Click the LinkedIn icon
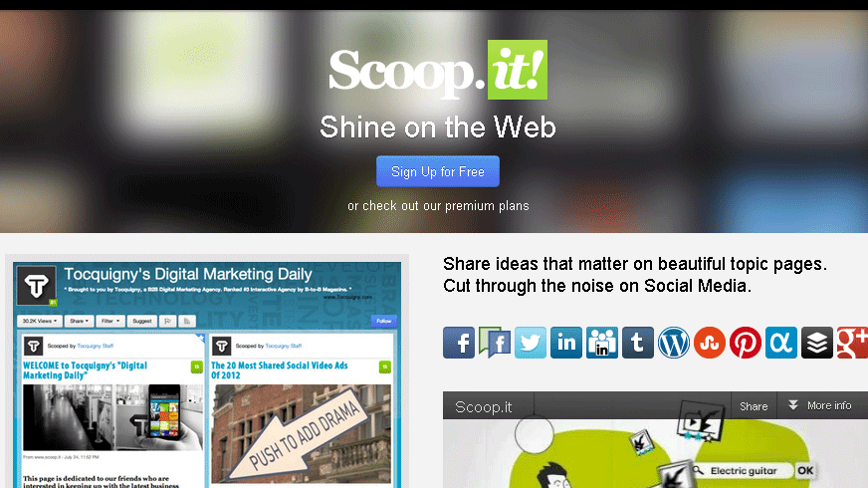The image size is (868, 488). coord(565,343)
